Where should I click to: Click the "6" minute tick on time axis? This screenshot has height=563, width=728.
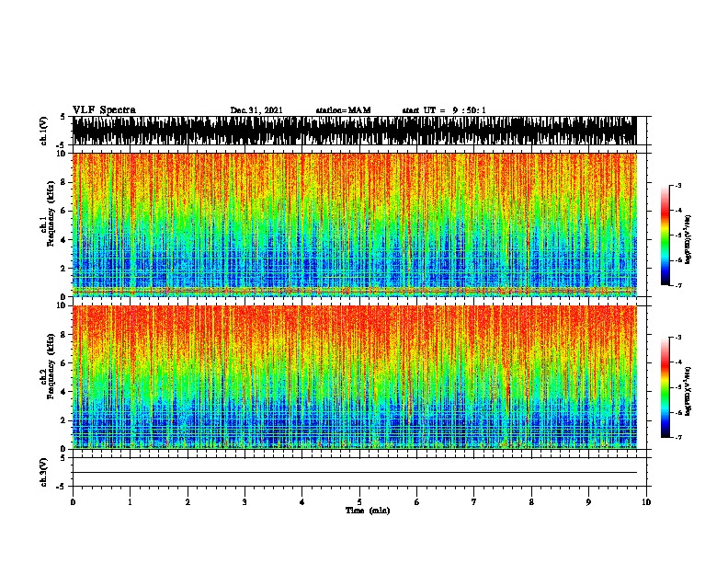coord(417,502)
